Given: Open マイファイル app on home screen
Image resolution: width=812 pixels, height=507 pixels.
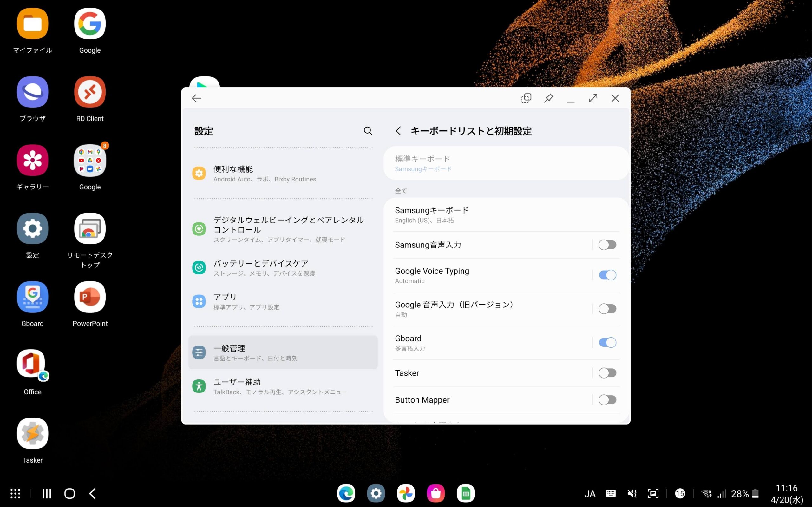Looking at the screenshot, I should tap(32, 24).
